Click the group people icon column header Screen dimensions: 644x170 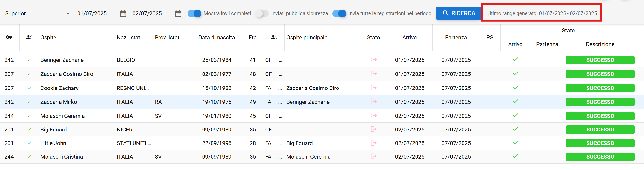pos(274,37)
